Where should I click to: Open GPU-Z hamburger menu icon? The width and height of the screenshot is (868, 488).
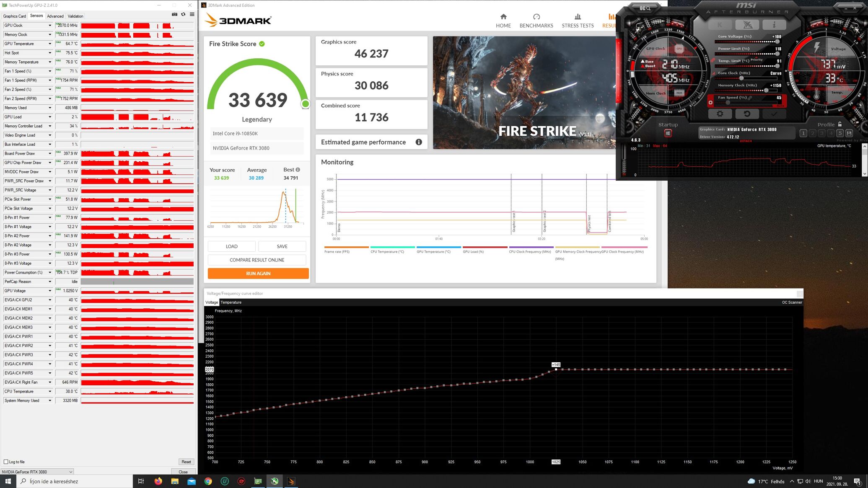coord(192,15)
